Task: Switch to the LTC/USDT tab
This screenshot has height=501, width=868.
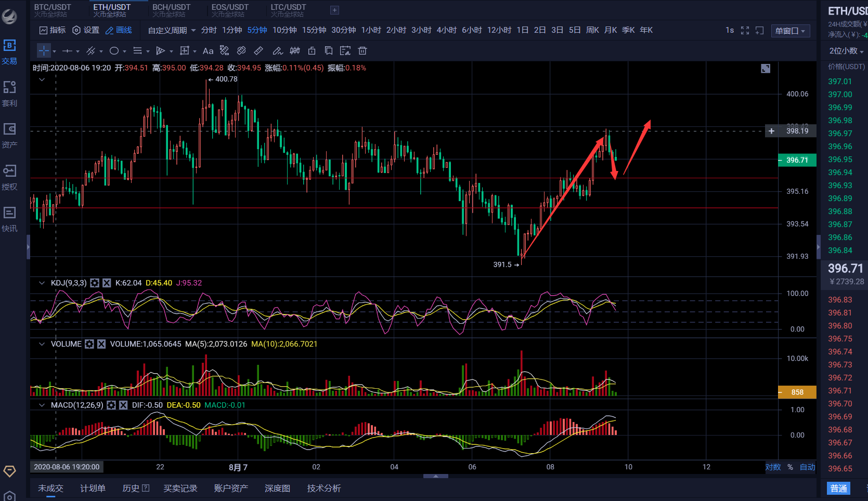Action: pyautogui.click(x=289, y=10)
